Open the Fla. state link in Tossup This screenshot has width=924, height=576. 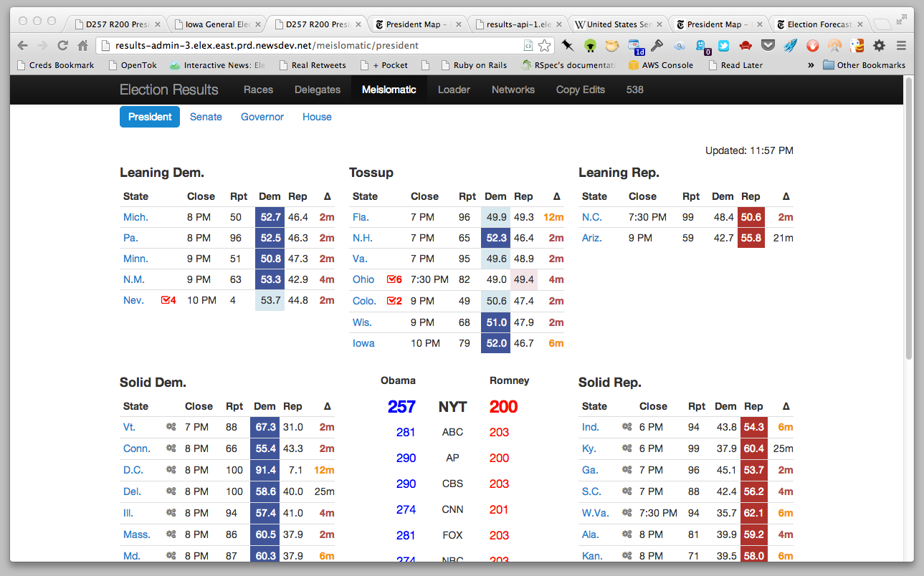(361, 217)
